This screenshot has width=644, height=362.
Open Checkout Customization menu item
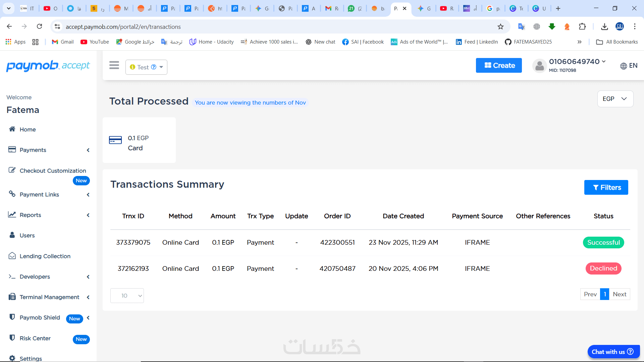click(x=53, y=171)
